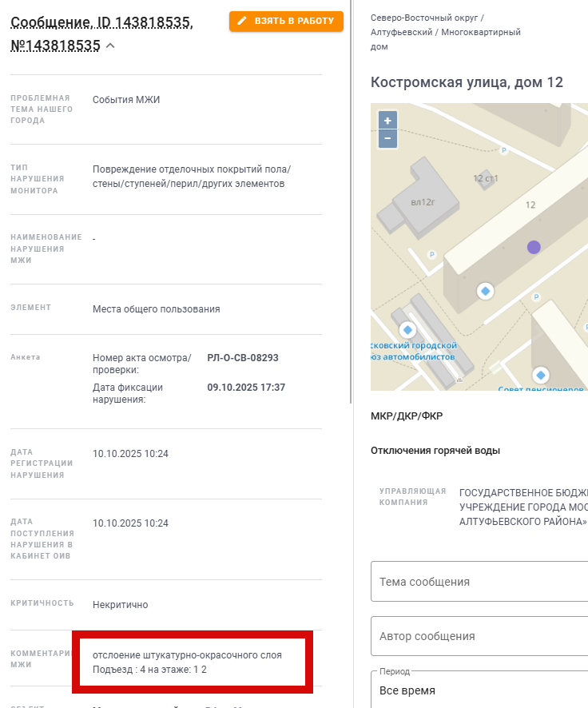Image resolution: width=588 pixels, height=708 pixels.
Task: Open the 'Период' dropdown showing 'Все время'
Action: [479, 690]
